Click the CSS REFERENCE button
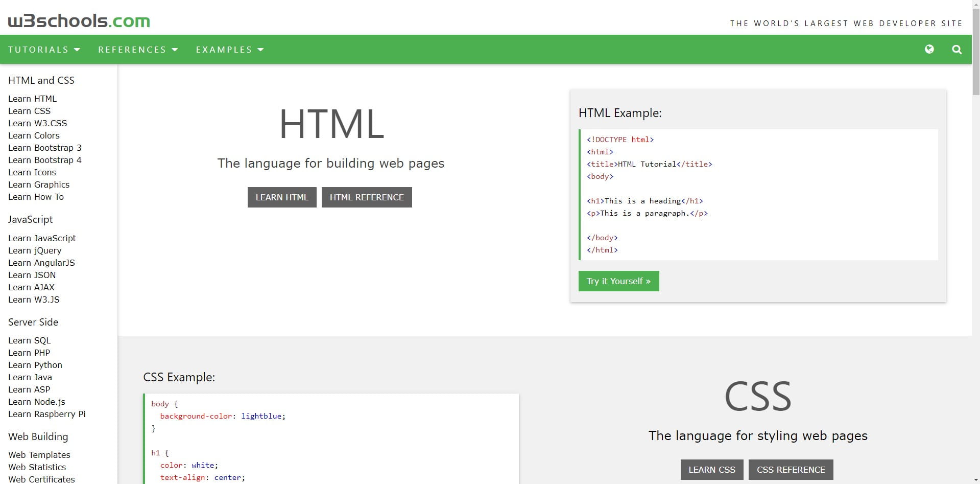This screenshot has height=484, width=980. pyautogui.click(x=791, y=470)
